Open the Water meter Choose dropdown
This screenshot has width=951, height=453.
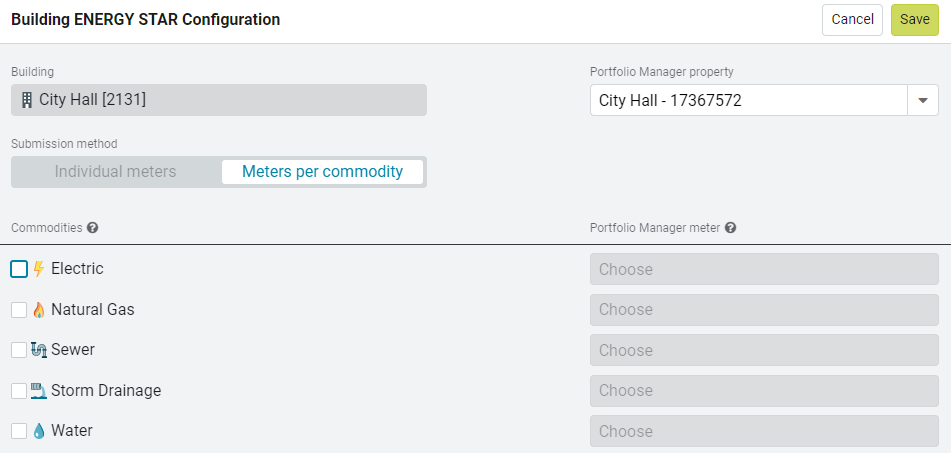(x=764, y=431)
